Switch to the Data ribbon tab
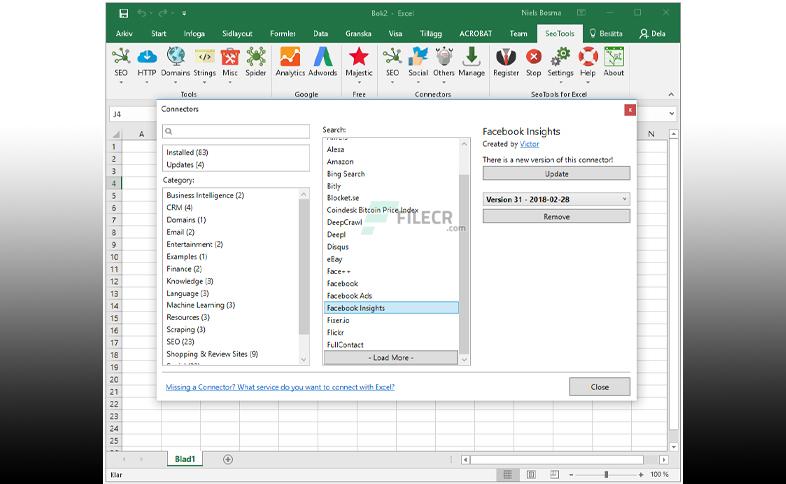Screen dimensions: 786x484 pyautogui.click(x=320, y=34)
